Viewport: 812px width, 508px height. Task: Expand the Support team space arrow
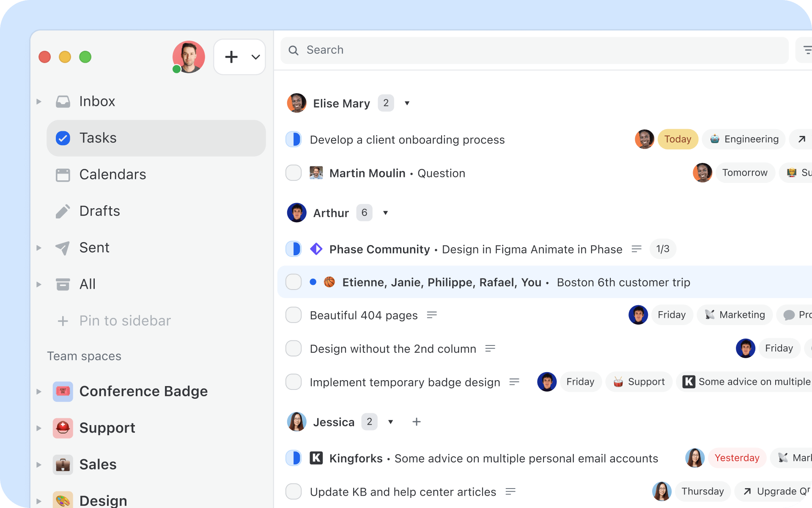(39, 428)
